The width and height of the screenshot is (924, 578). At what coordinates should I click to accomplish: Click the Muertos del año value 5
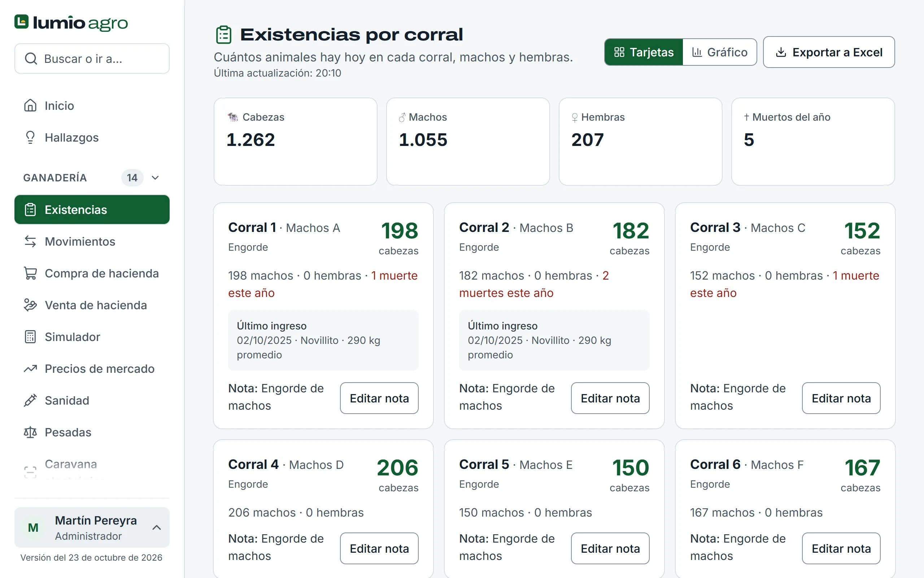(x=749, y=139)
